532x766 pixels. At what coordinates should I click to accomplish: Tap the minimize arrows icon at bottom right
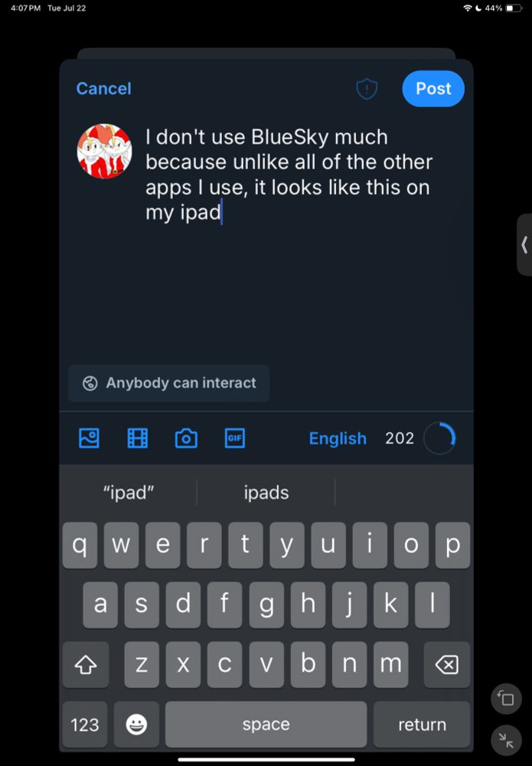tap(506, 741)
